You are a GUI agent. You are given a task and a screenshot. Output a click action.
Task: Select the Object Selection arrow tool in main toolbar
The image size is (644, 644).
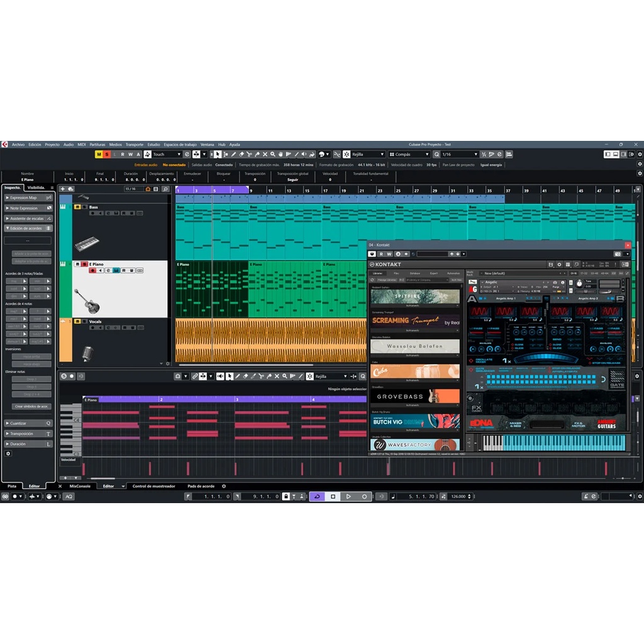coord(217,155)
